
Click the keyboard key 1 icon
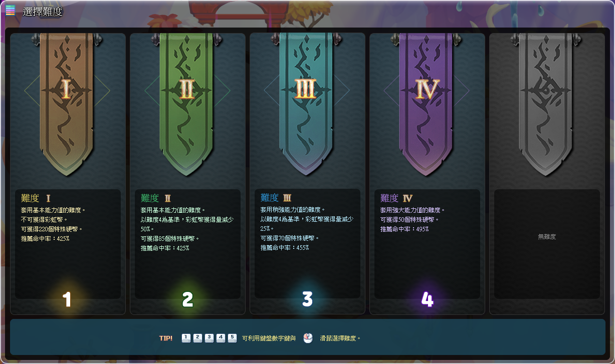[186, 338]
